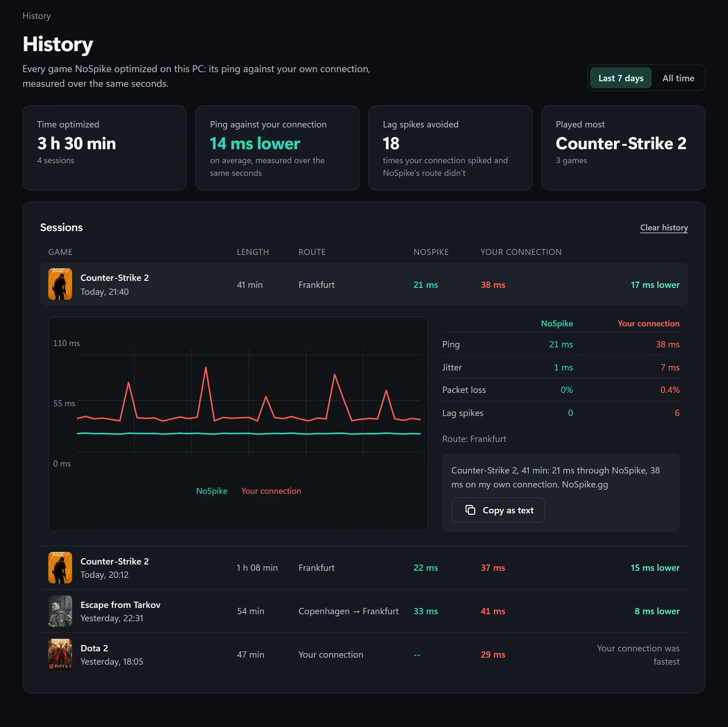Viewport: 728px width, 727px height.
Task: Click the Jitter row 7 ms value
Action: pos(670,368)
